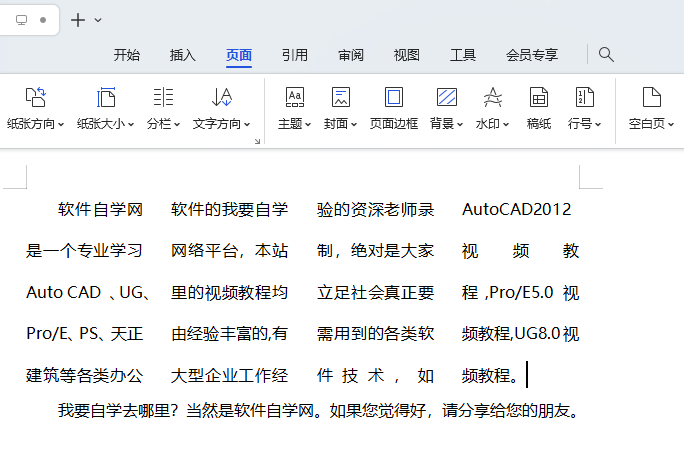Click the text direction icon

click(222, 97)
